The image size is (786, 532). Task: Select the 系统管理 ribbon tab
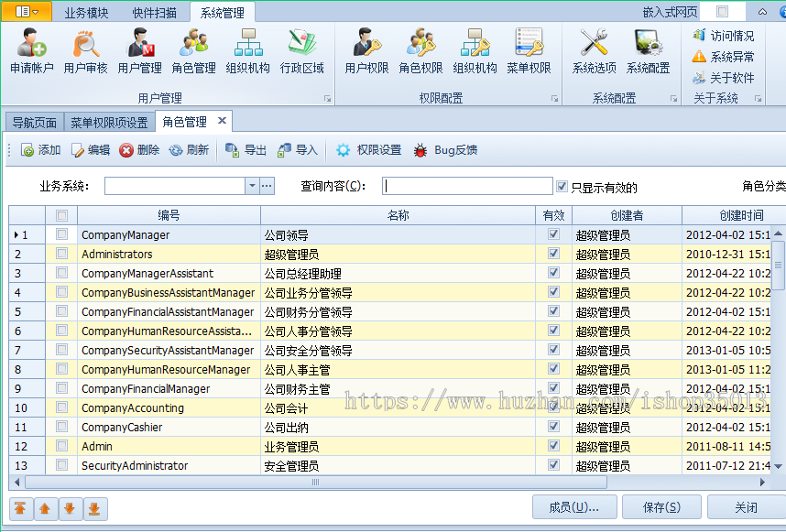(223, 13)
